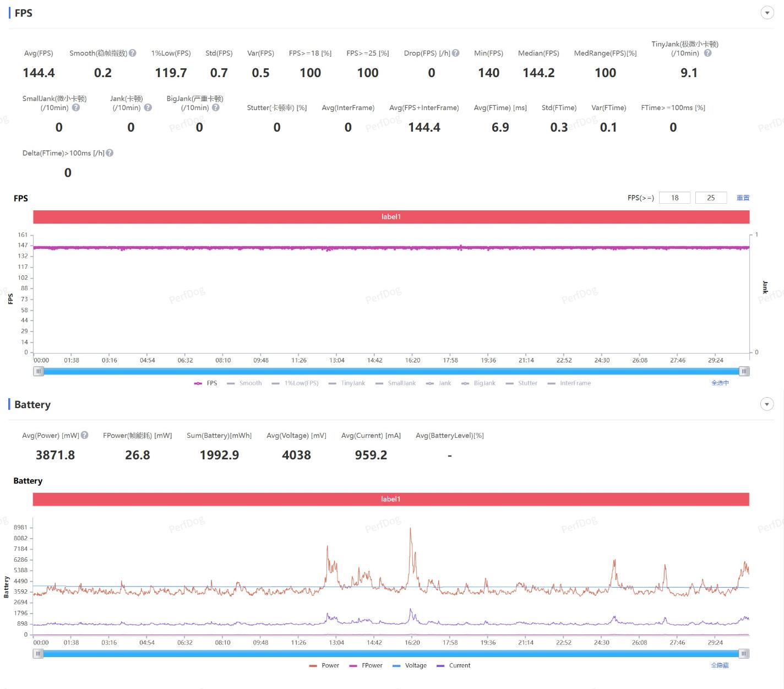784x689 pixels.
Task: Click the TinyJank help question mark icon
Action: [707, 53]
